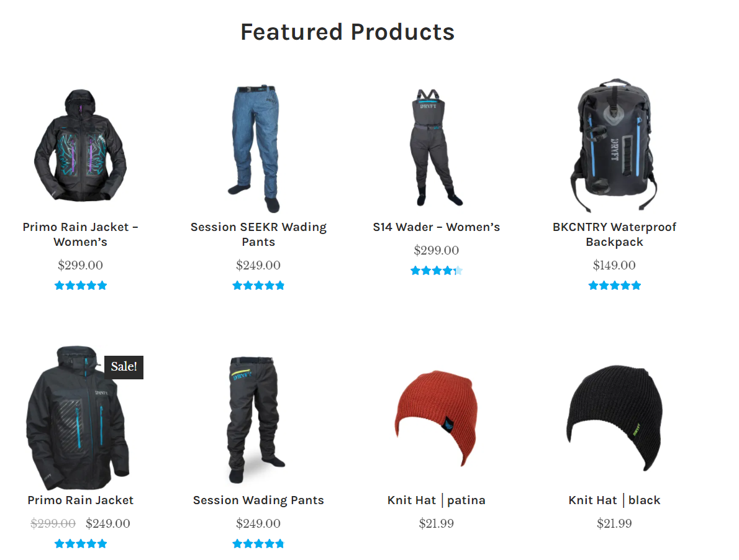This screenshot has height=560, width=739.
Task: Click the S14 Wader – Women's title
Action: (x=436, y=227)
